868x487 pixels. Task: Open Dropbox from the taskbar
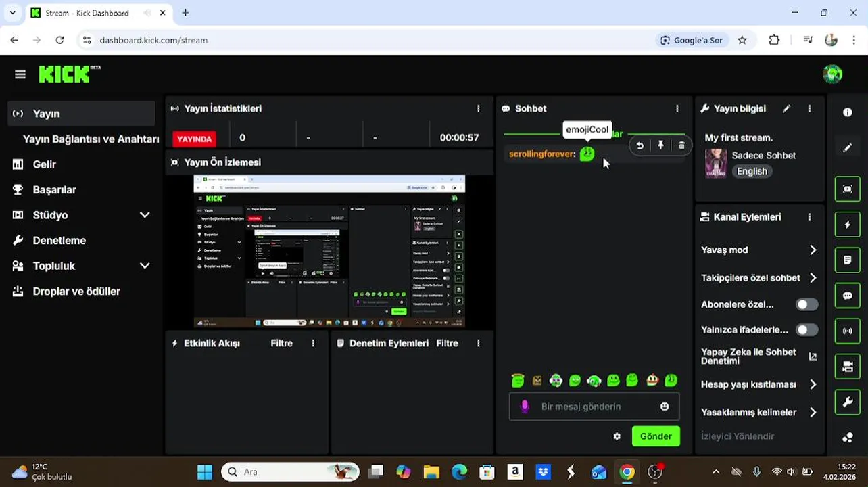[543, 472]
